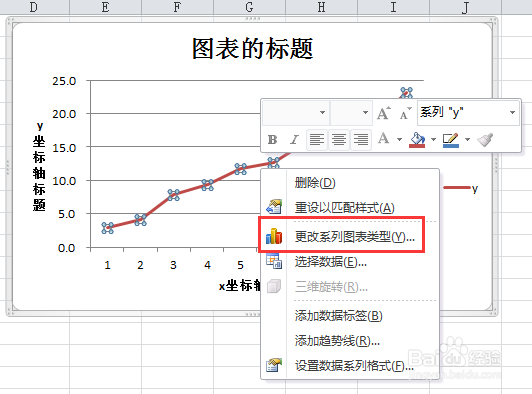Choose 选择数据(E)... menu entry

point(350,262)
